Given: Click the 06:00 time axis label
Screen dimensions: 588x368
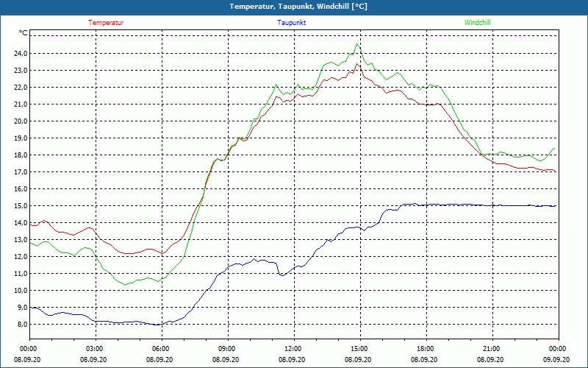Looking at the screenshot, I should (x=162, y=349).
